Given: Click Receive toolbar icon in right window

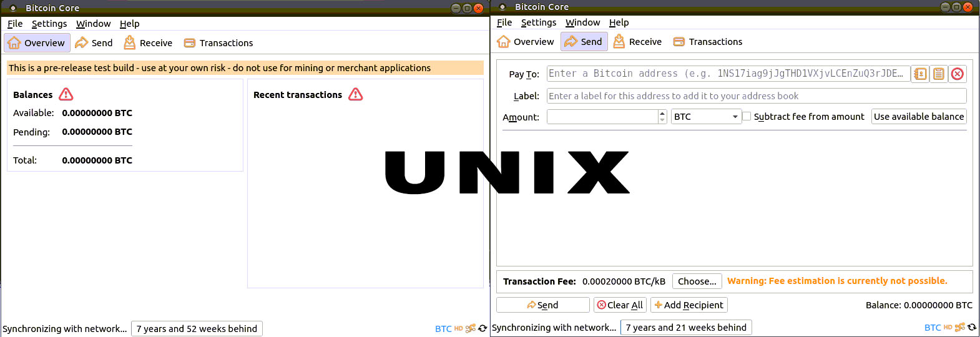Looking at the screenshot, I should tap(619, 41).
